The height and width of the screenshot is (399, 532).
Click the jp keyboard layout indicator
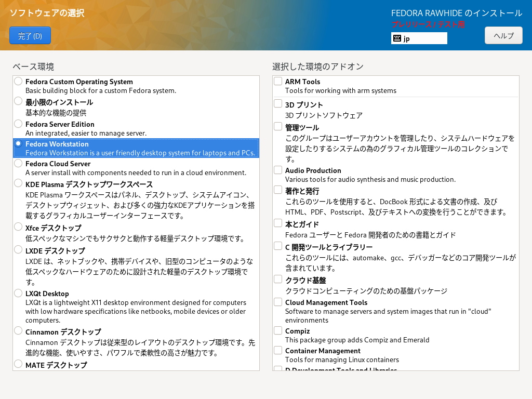419,38
